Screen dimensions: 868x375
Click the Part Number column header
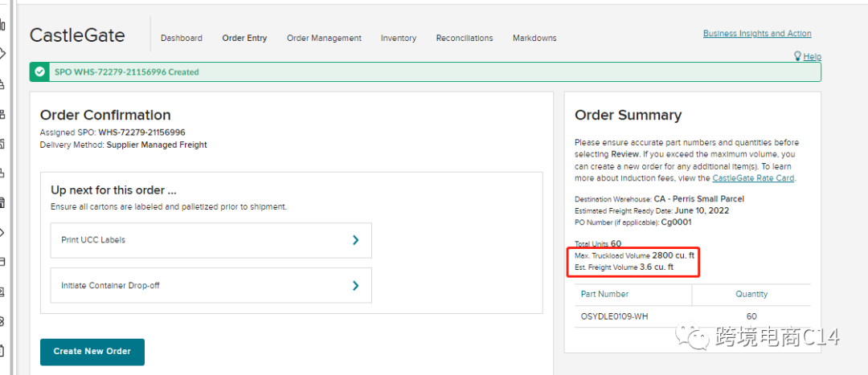coord(604,294)
